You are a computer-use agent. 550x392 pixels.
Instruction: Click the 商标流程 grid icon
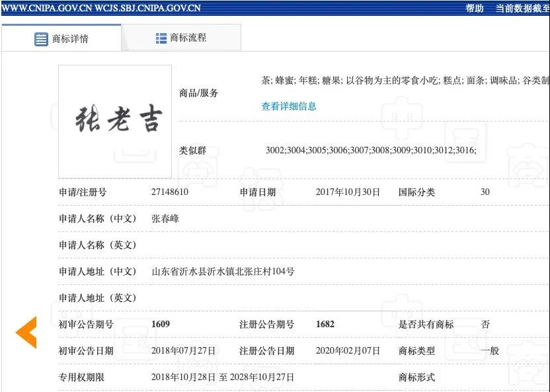[161, 38]
